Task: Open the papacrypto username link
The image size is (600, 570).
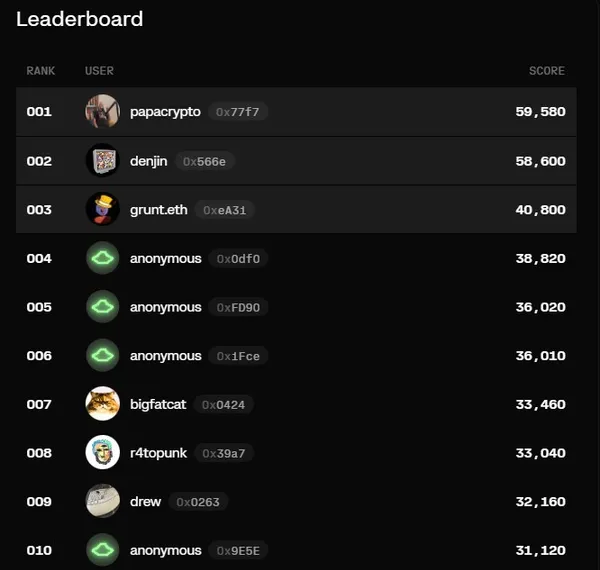Action: pyautogui.click(x=165, y=112)
